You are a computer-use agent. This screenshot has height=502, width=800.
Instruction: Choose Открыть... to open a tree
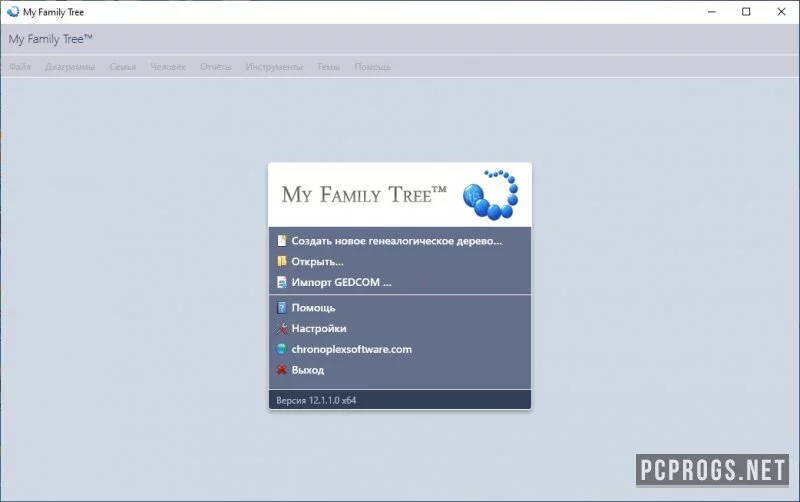(317, 262)
